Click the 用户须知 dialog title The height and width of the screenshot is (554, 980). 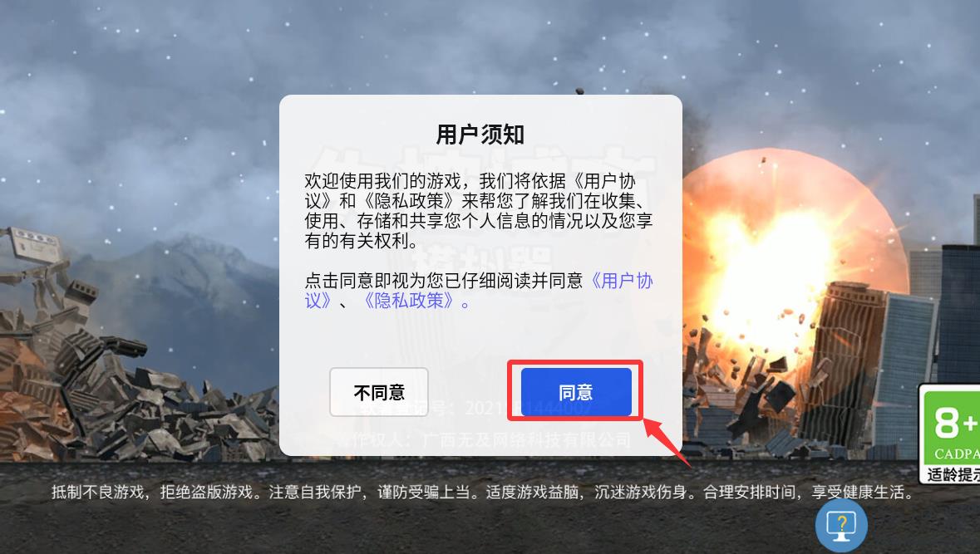tap(480, 135)
